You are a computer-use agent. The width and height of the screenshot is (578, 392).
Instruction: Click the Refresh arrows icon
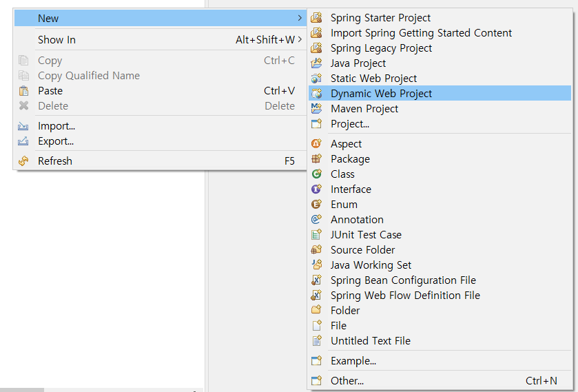(x=23, y=161)
